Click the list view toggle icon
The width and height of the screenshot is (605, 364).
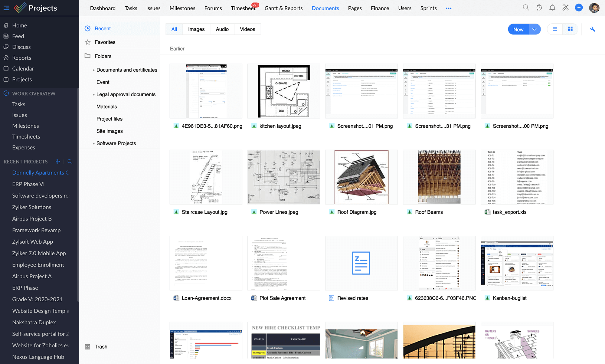[x=555, y=29]
